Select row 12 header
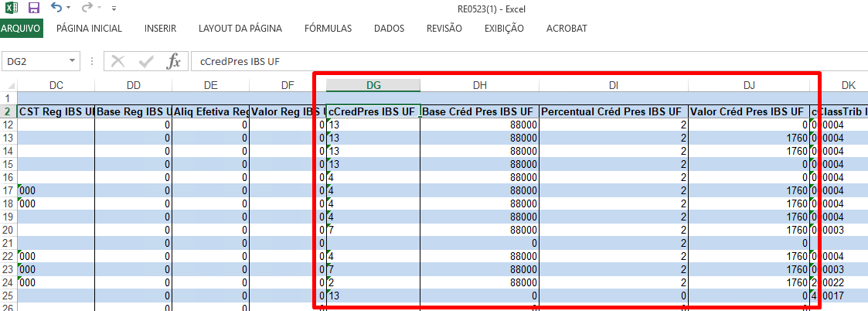Screen dimensions: 868x311 [9, 125]
